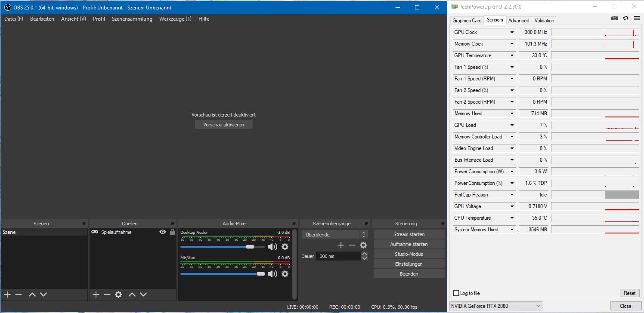This screenshot has height=313, width=644.
Task: Open NVIDIA GeForce RTX 2080 GPU selector
Action: tap(496, 306)
